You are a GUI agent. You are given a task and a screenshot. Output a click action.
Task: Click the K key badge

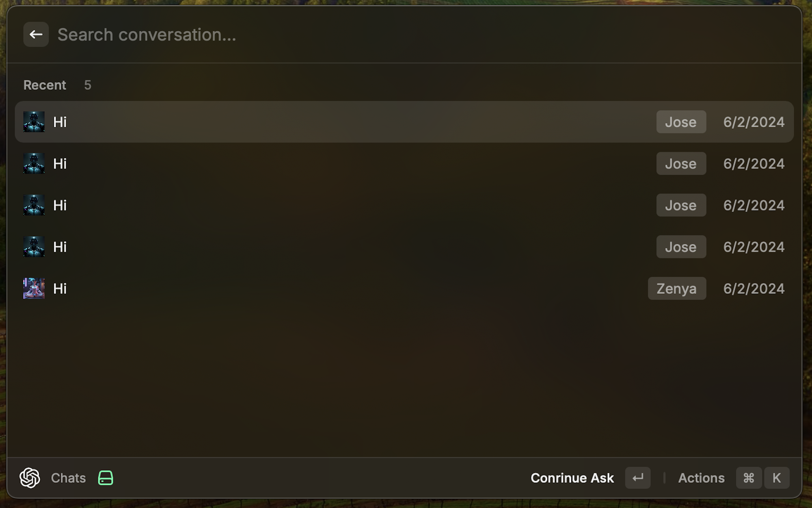(777, 478)
